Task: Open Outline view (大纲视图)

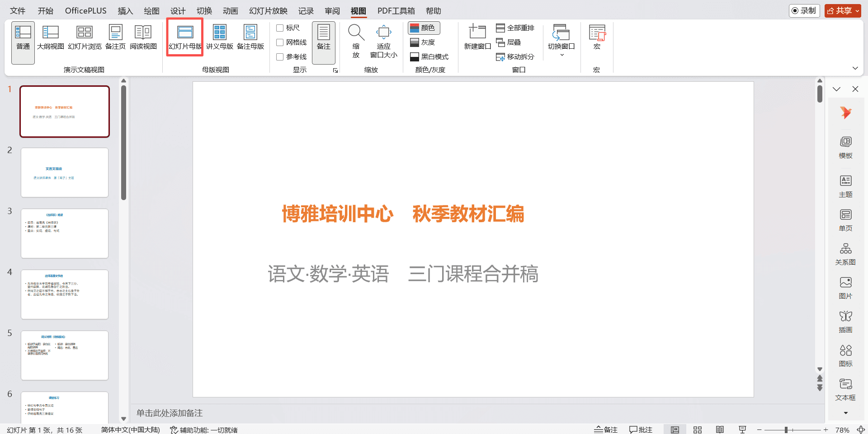Action: pos(50,38)
